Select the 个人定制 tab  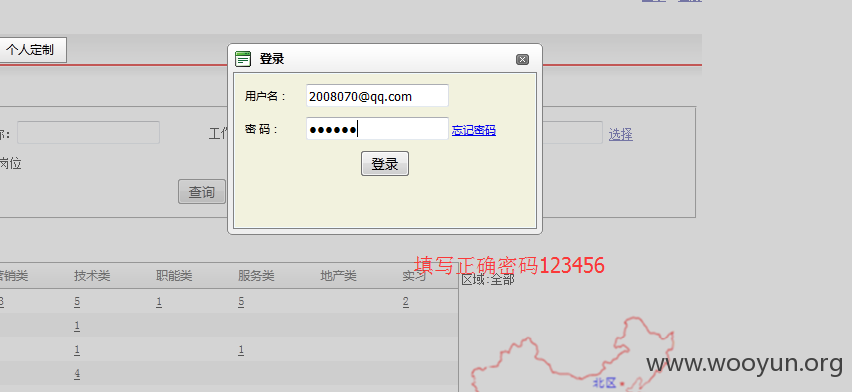coord(31,50)
